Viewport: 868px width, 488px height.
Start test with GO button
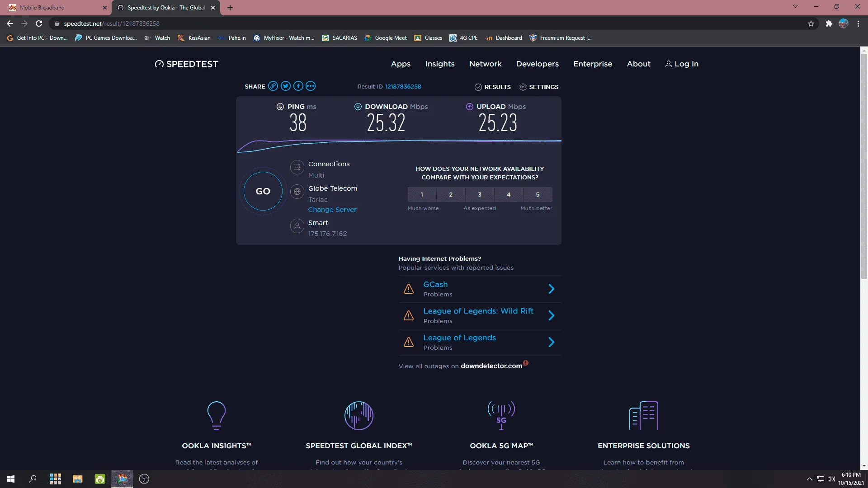[263, 191]
